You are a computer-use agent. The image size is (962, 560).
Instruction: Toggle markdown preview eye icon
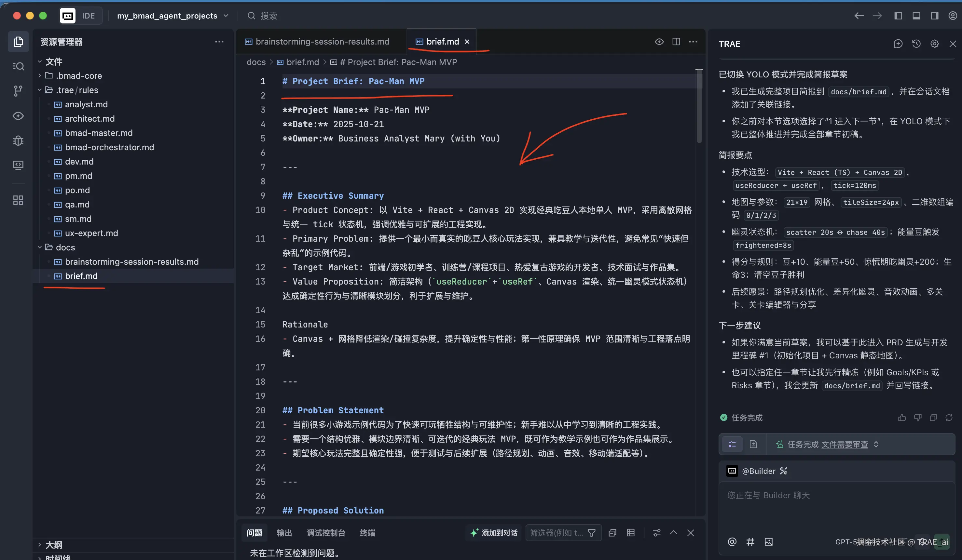(x=659, y=42)
